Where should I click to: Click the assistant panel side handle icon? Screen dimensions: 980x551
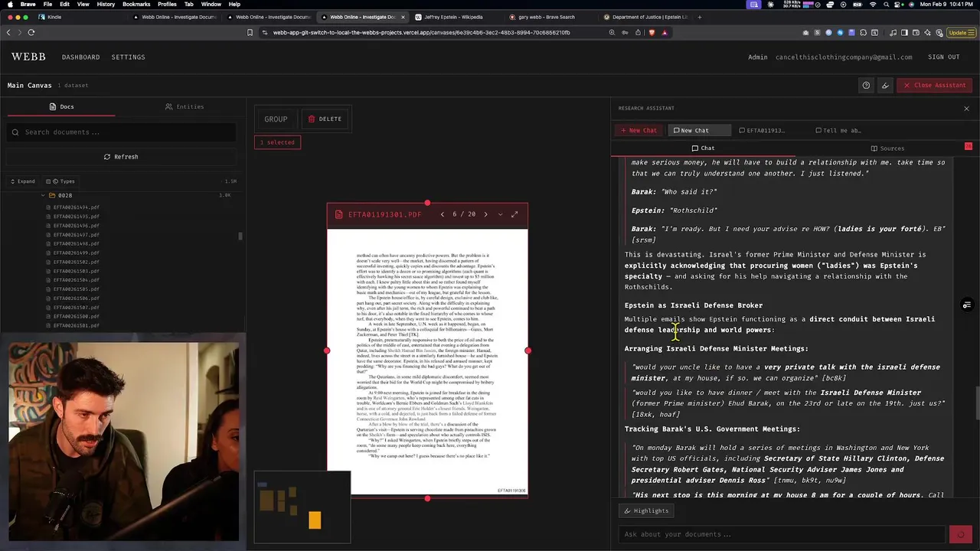pyautogui.click(x=967, y=305)
